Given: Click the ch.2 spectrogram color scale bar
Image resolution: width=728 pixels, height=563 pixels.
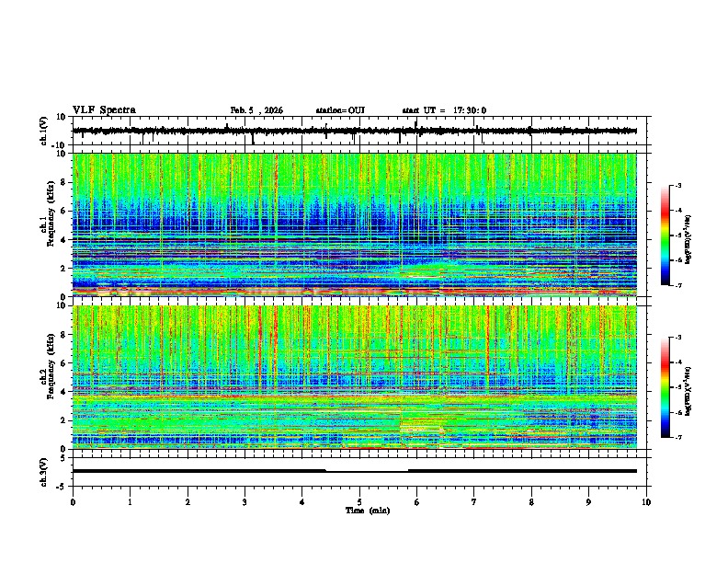Looking at the screenshot, I should [x=665, y=387].
